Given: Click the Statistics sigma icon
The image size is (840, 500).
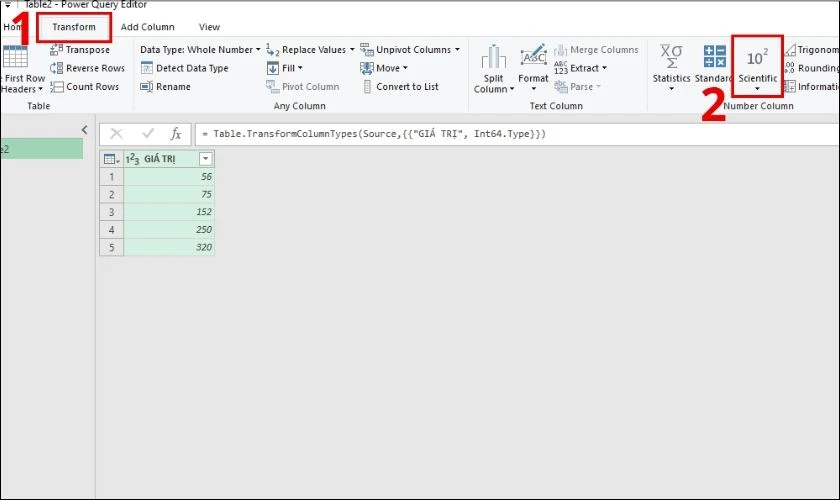Looking at the screenshot, I should tap(671, 57).
